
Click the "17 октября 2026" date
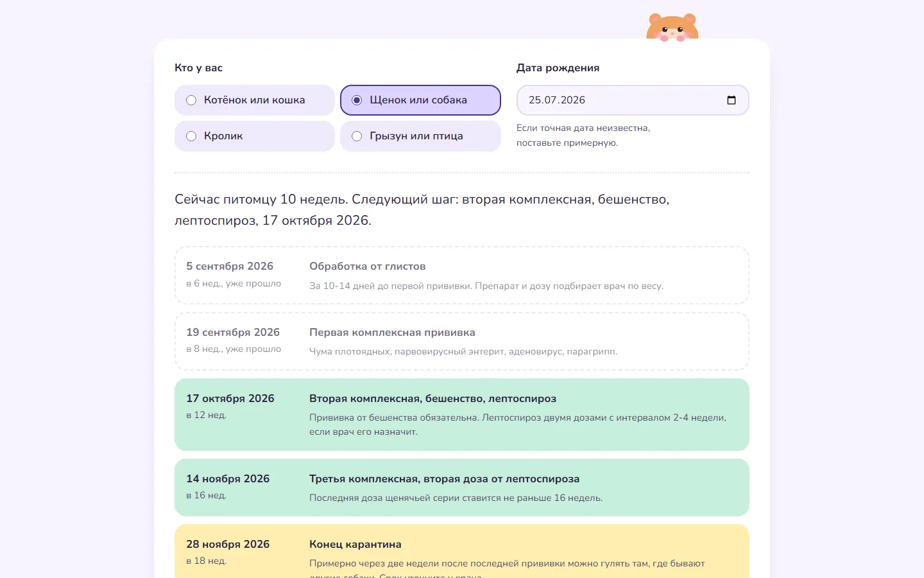pos(230,398)
